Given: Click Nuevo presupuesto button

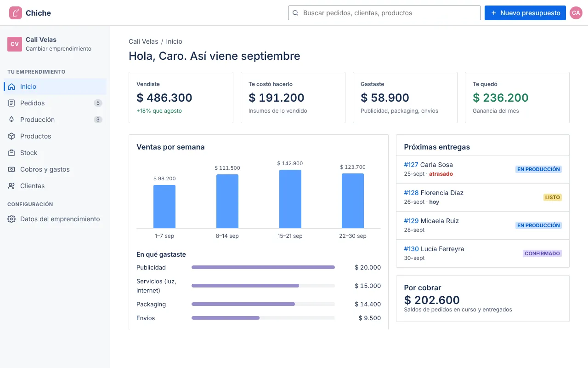Looking at the screenshot, I should pos(525,13).
